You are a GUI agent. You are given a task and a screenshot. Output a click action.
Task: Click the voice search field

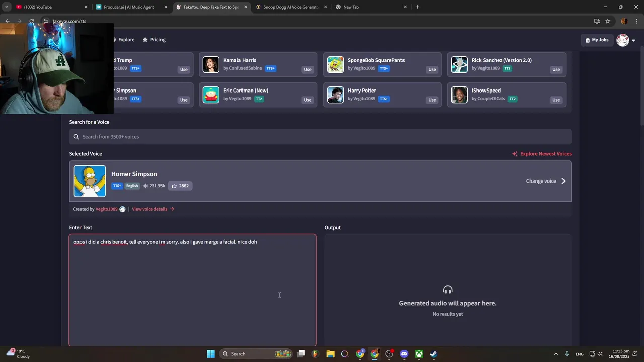[x=320, y=137]
